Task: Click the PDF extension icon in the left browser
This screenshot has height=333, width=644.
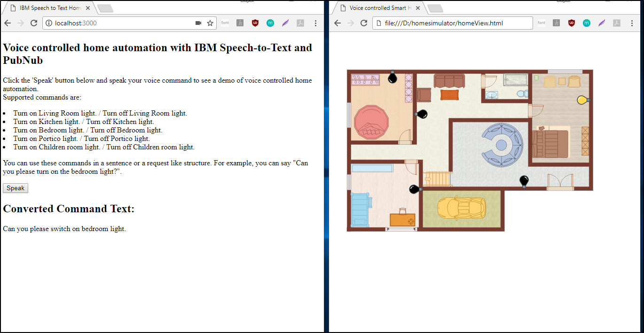Action: coord(300,23)
